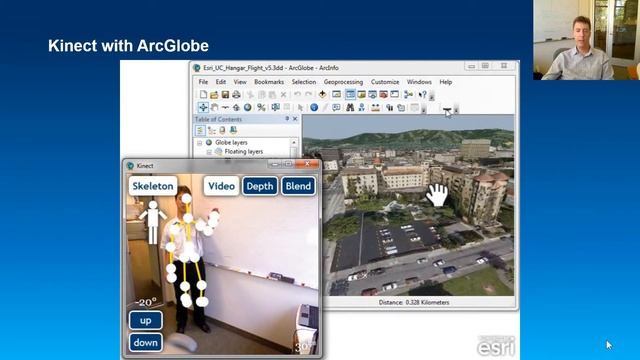Screen dimensions: 640x360
Task: Toggle the Skeleton view in Kinect window
Action: coord(153,186)
